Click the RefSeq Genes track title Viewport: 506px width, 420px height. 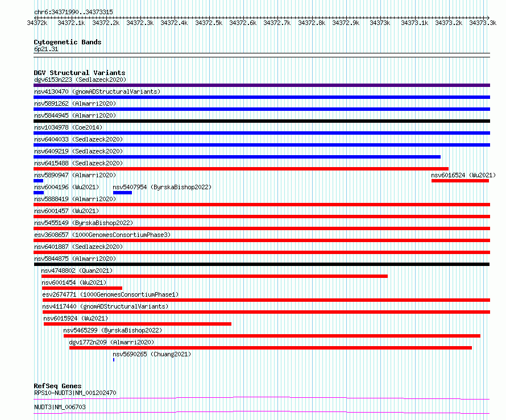pos(58,386)
